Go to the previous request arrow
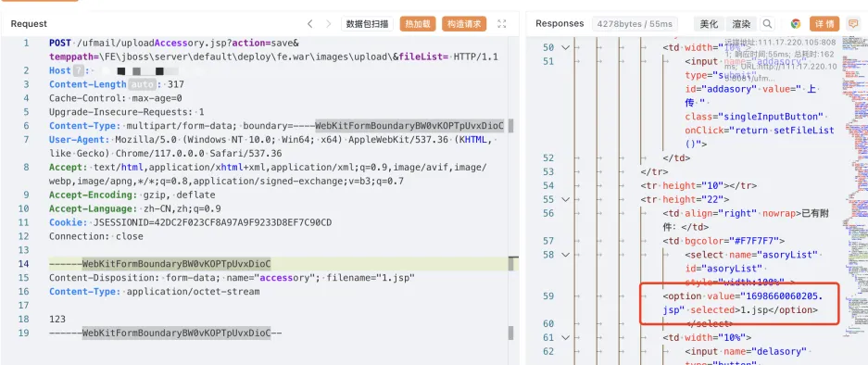This screenshot has height=365, width=868. pos(310,24)
